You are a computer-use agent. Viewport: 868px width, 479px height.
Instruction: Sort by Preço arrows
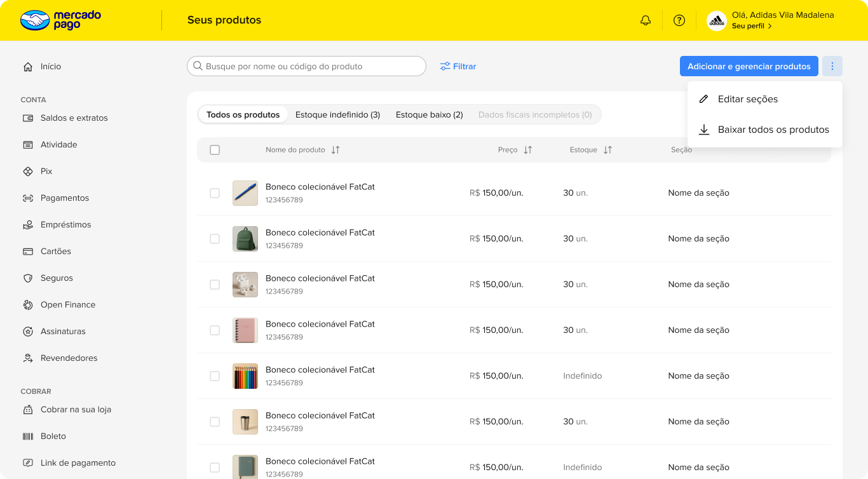pyautogui.click(x=527, y=150)
